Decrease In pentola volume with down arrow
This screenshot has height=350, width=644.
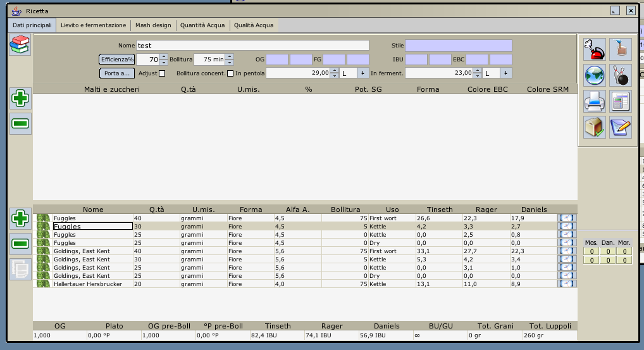point(335,76)
